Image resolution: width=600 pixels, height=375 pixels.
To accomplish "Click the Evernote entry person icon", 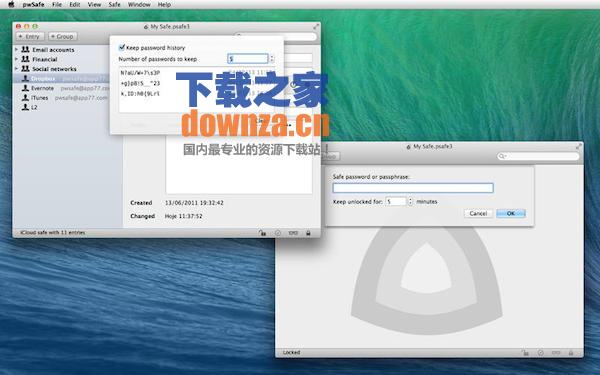I will 25,88.
